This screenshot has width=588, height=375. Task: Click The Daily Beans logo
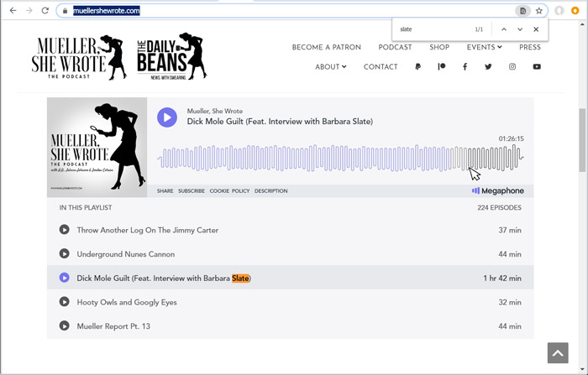(x=171, y=56)
